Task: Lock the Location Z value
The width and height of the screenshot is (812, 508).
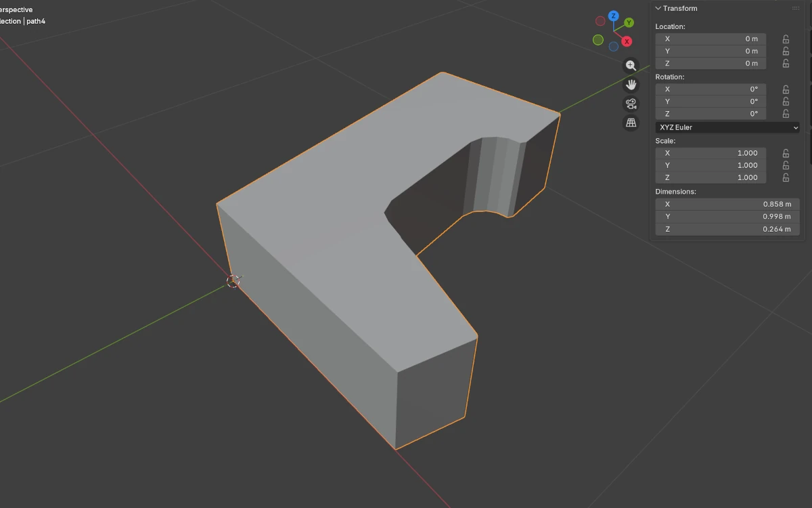Action: tap(786, 64)
